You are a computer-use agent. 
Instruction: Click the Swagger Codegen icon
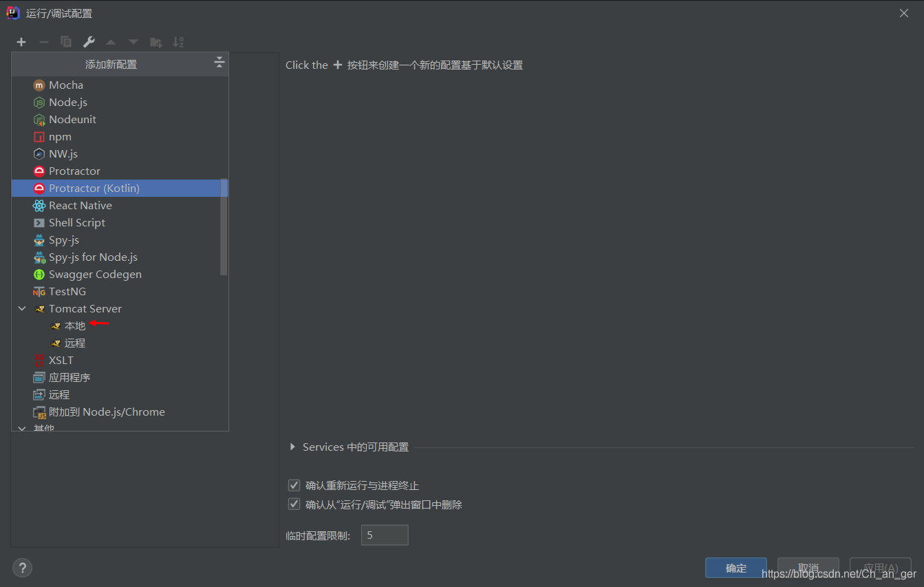pos(39,275)
